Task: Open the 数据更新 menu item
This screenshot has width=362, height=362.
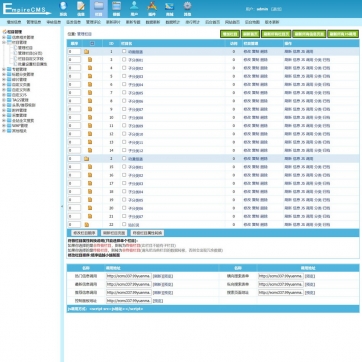Action: click(153, 22)
